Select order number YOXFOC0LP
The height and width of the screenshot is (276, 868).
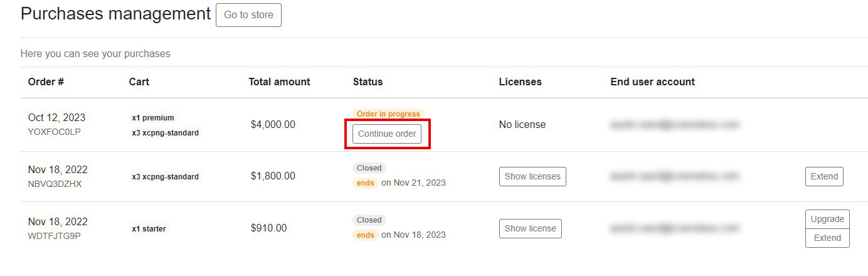54,132
